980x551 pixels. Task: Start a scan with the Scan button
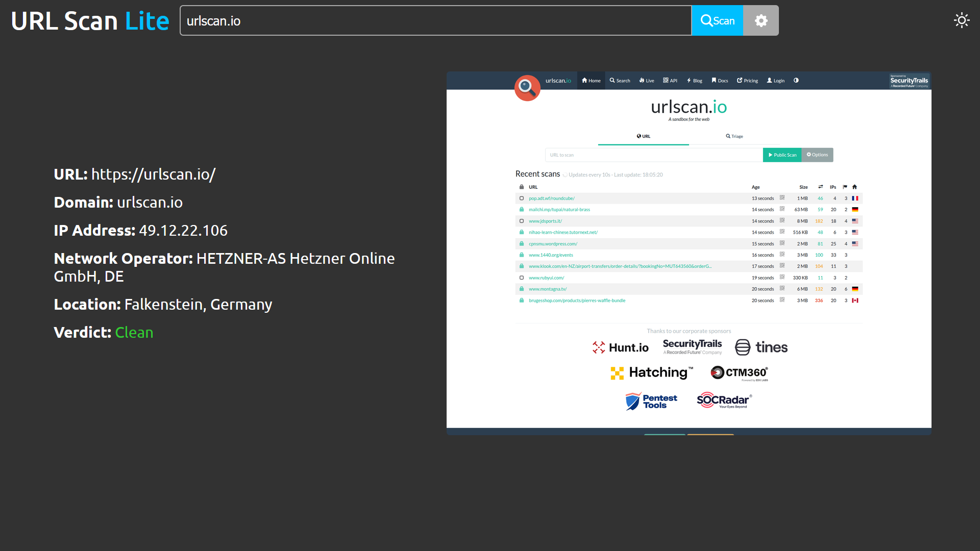[x=717, y=20]
